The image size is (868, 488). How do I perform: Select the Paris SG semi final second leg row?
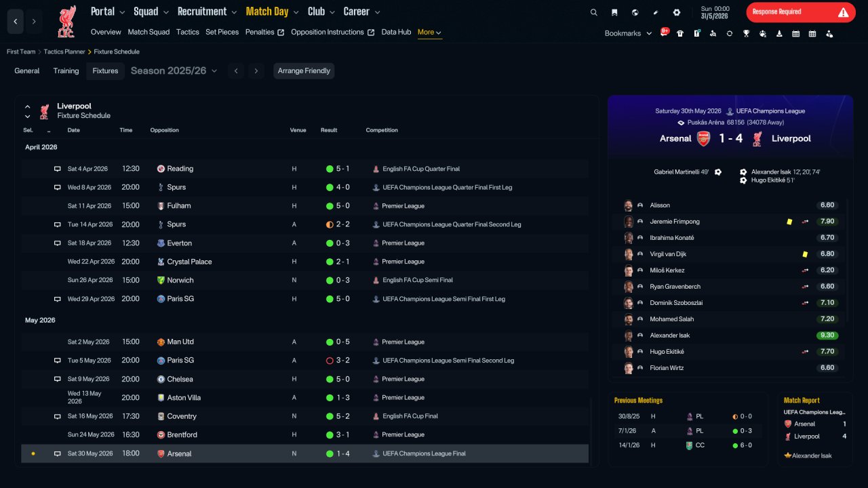(x=304, y=361)
